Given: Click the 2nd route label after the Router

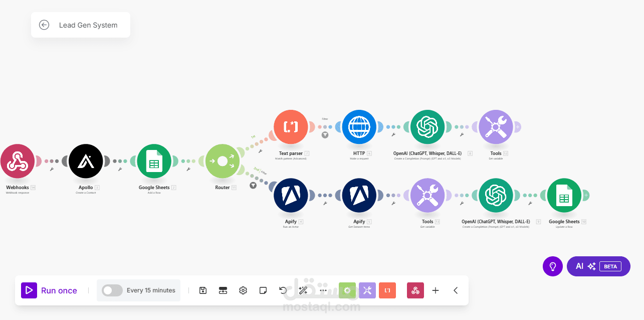Looking at the screenshot, I should 257,170.
